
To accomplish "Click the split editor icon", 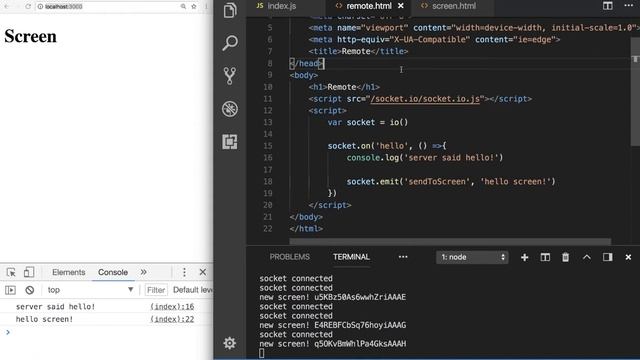I will coord(607,6).
